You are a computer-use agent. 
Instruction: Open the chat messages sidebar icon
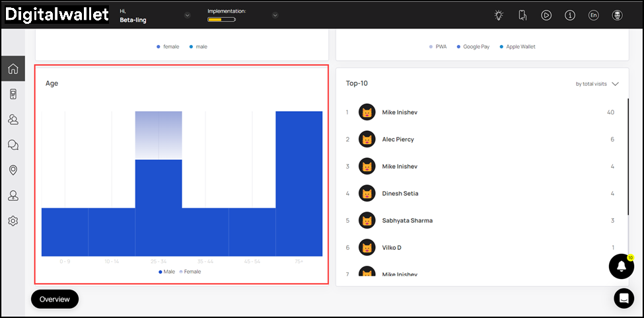coord(13,145)
